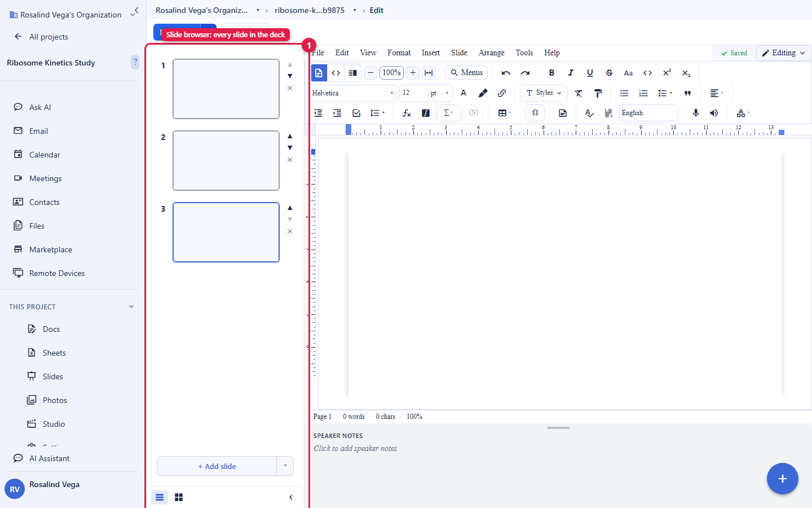
Task: Toggle italic formatting
Action: pyautogui.click(x=571, y=73)
